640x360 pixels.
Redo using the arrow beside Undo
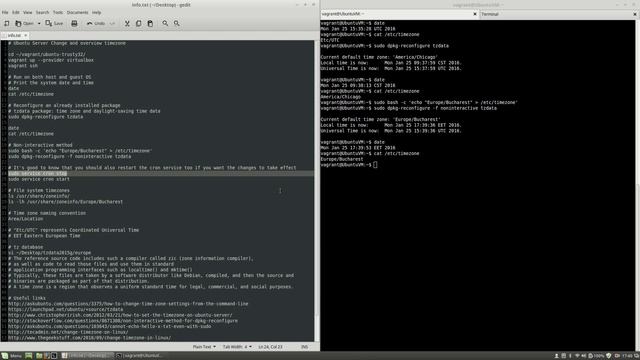(112, 23)
